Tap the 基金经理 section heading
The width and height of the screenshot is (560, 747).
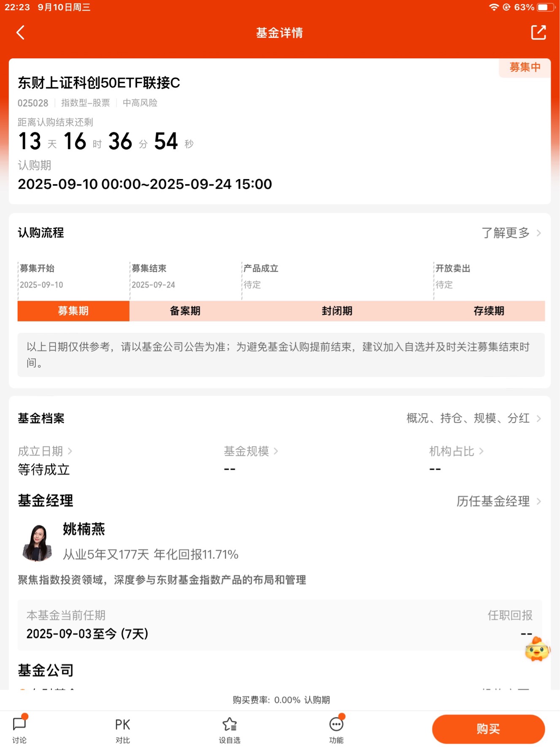coord(46,501)
